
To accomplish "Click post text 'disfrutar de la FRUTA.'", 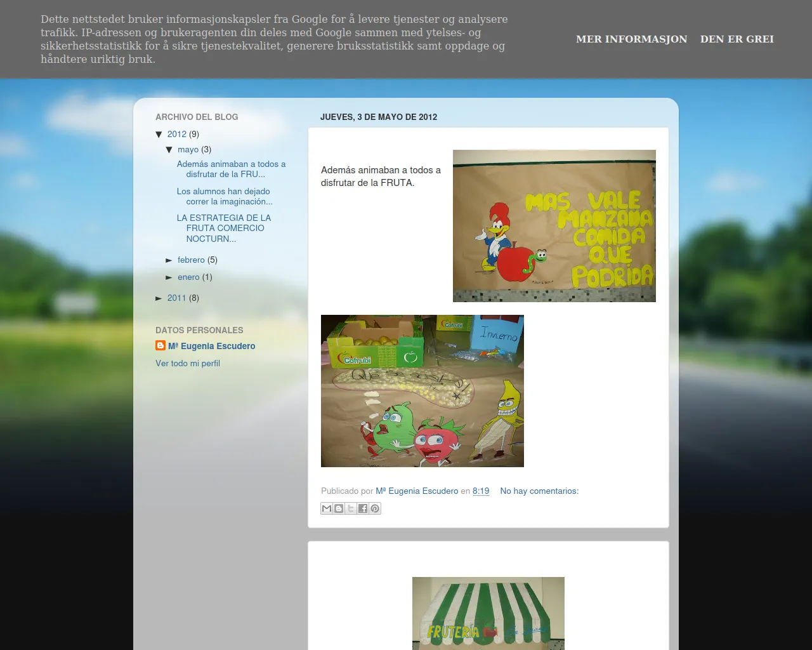I will pos(367,183).
